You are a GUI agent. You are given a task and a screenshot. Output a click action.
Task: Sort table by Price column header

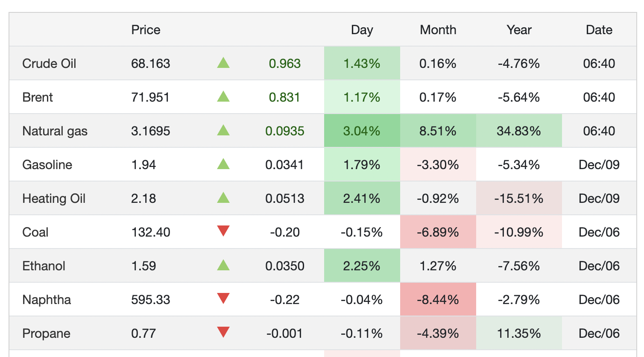pyautogui.click(x=146, y=30)
